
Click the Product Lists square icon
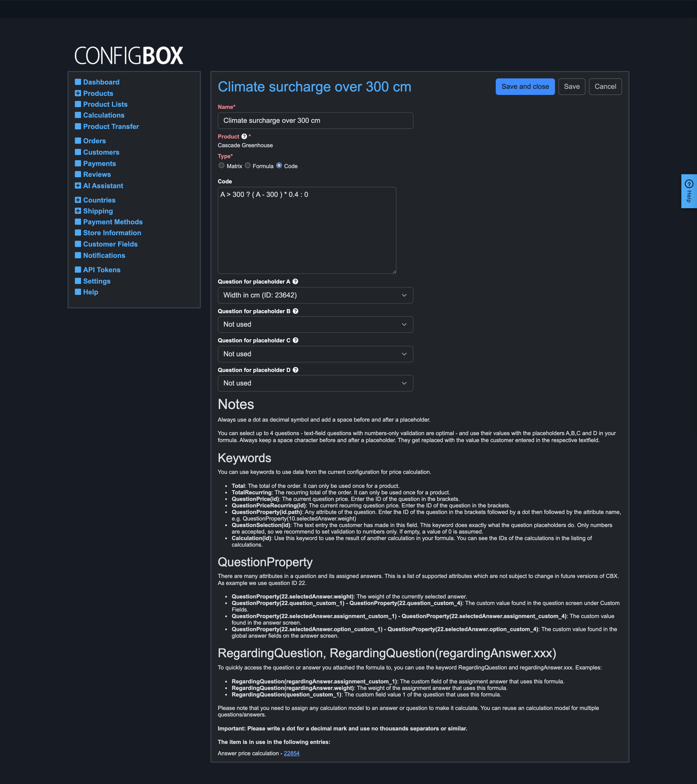coord(78,104)
